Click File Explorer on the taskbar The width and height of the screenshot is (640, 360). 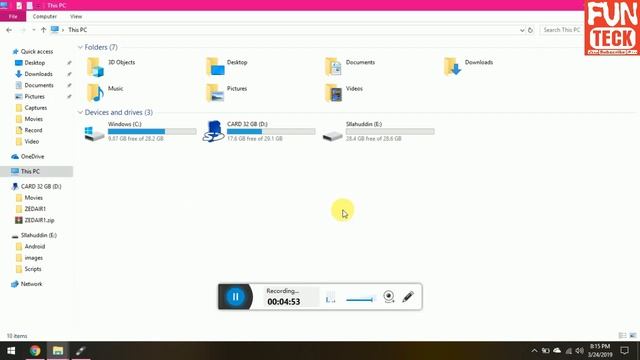point(58,351)
